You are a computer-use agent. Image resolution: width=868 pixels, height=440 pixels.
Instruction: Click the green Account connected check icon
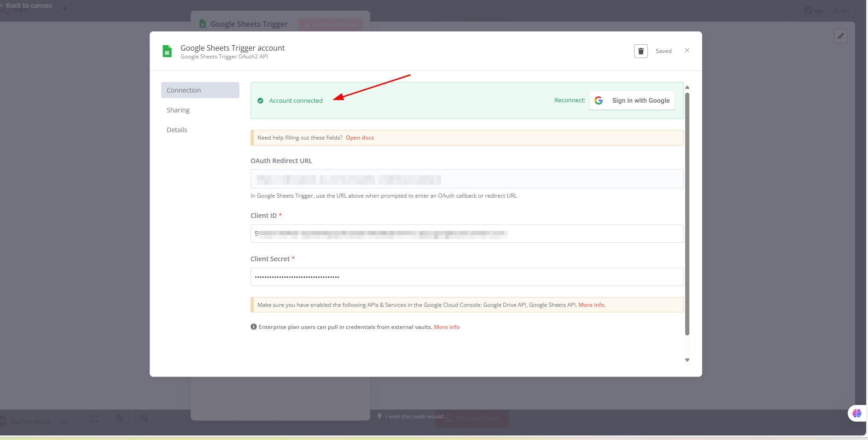[x=260, y=100]
